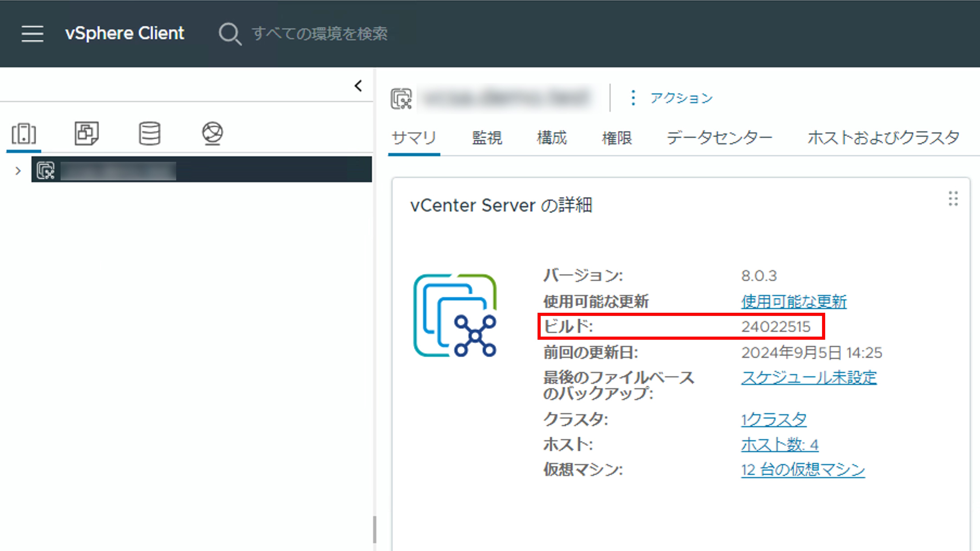Switch to the サマリ tab
The width and height of the screenshot is (980, 551).
click(414, 138)
